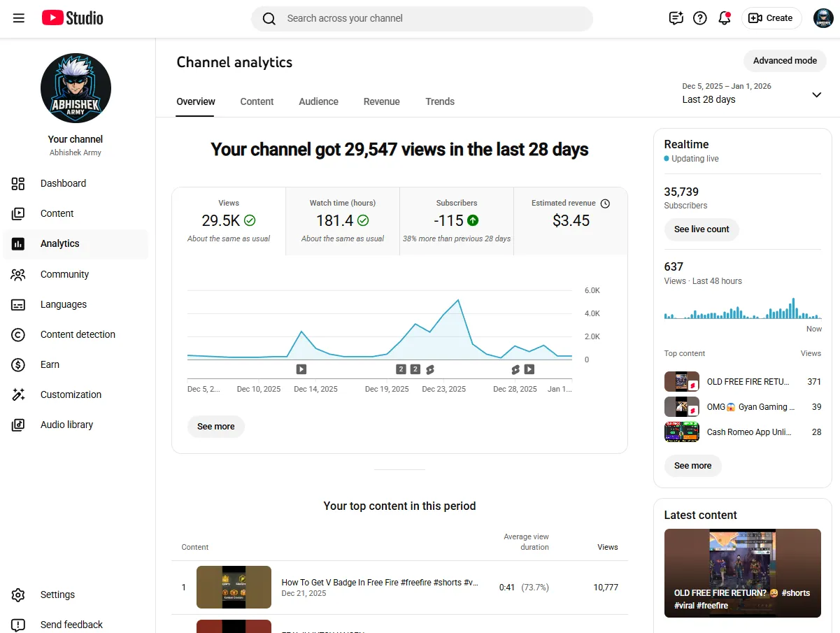Focus the Search across your channel field
Viewport: 840px width, 633px height.
(x=422, y=18)
